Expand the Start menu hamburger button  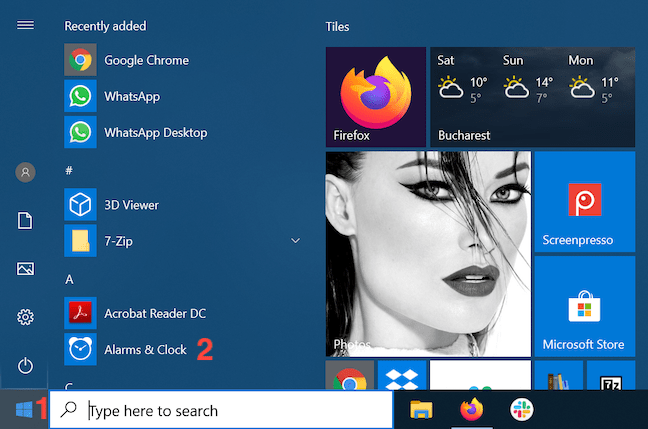point(25,25)
